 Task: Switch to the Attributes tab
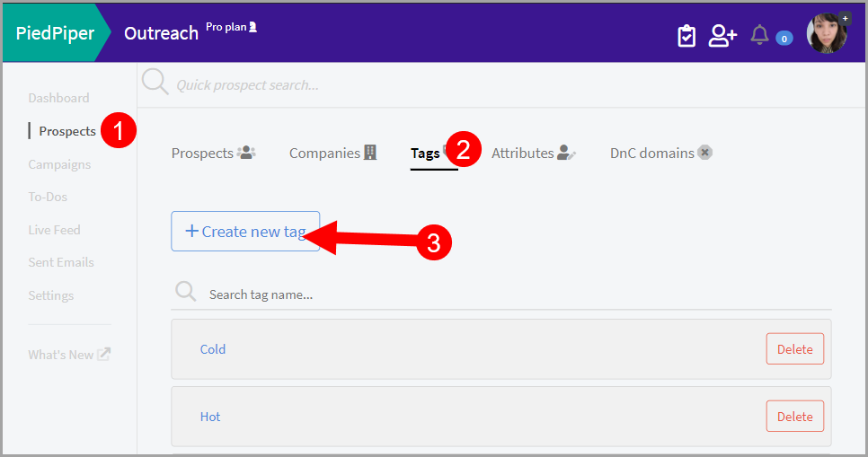(534, 153)
